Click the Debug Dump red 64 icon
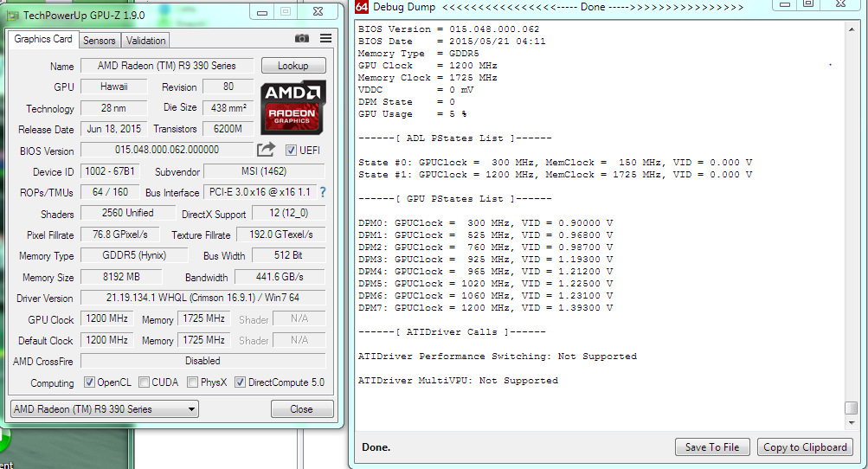 point(362,7)
